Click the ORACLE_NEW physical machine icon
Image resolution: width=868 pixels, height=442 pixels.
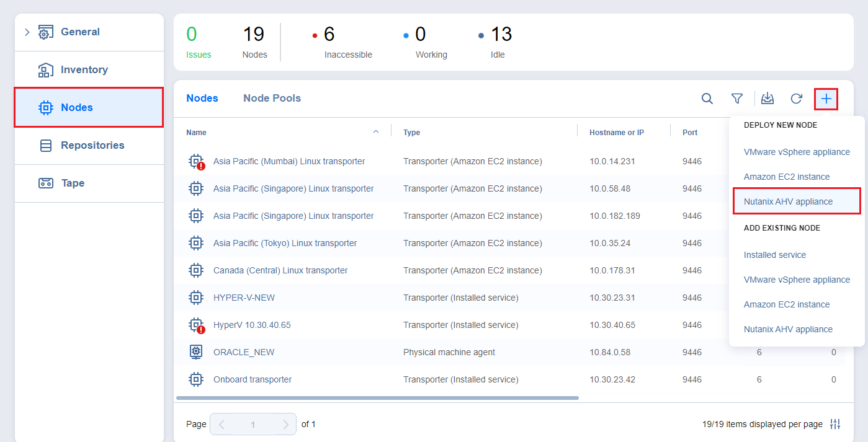point(196,352)
